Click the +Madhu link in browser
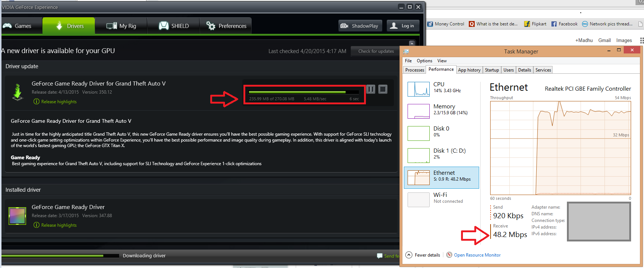This screenshot has width=644, height=268. [584, 41]
